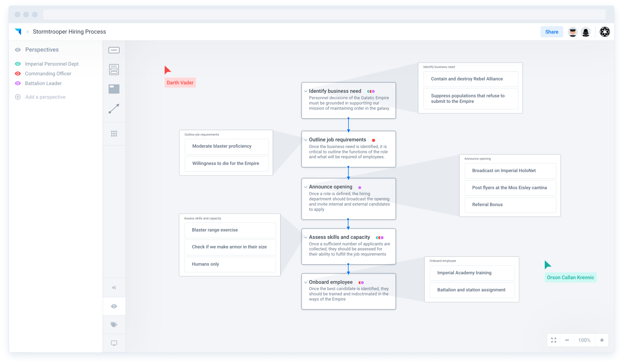Zoom in with the plus button
The height and width of the screenshot is (364, 623).
tap(602, 340)
